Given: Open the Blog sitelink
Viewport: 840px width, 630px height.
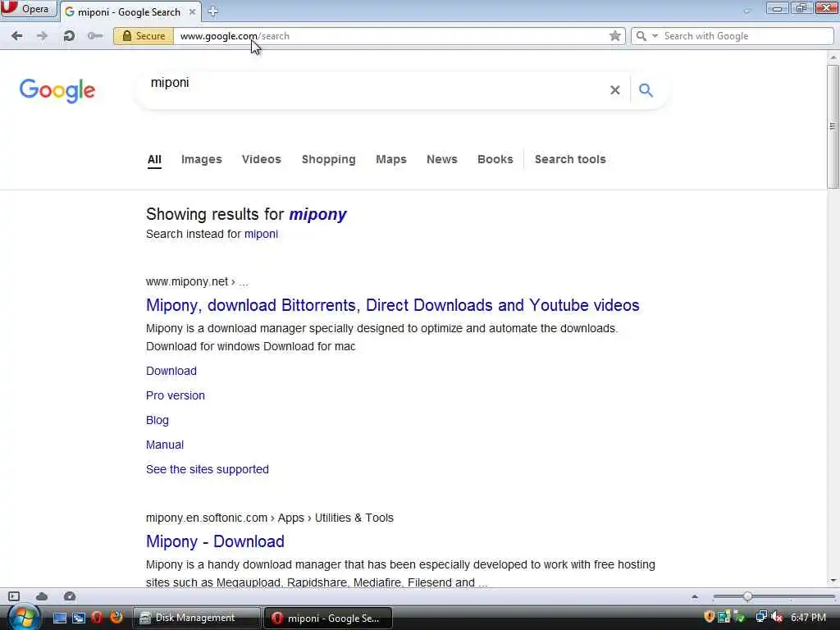Looking at the screenshot, I should click(x=157, y=420).
